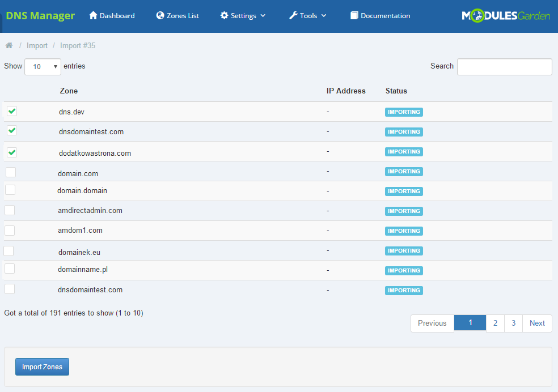Click the Dashboard house icon
This screenshot has height=392, width=558.
(94, 16)
